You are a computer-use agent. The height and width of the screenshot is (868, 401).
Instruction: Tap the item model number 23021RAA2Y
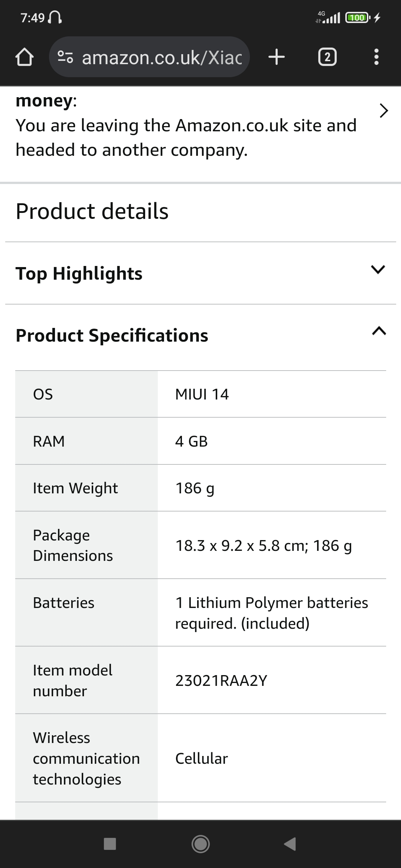(x=221, y=681)
